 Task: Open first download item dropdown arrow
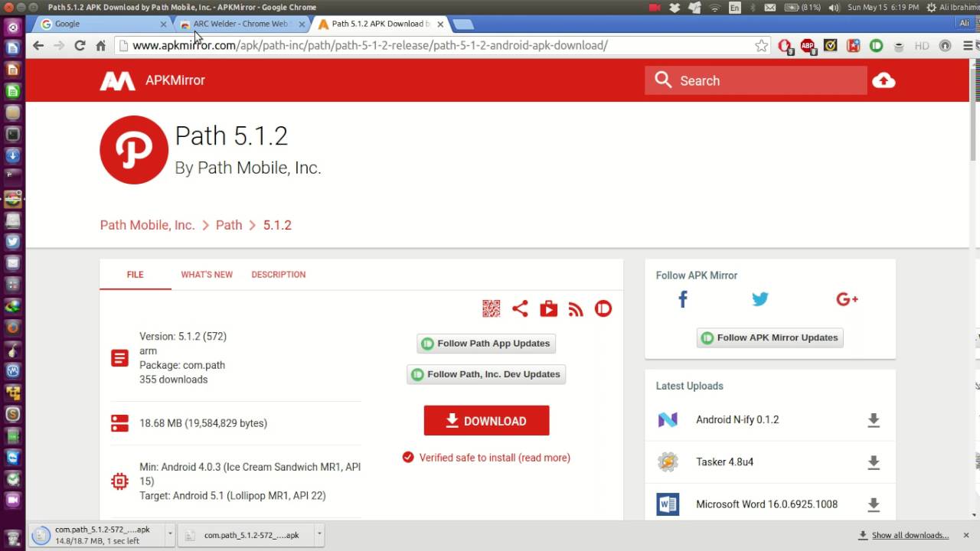[x=171, y=534]
